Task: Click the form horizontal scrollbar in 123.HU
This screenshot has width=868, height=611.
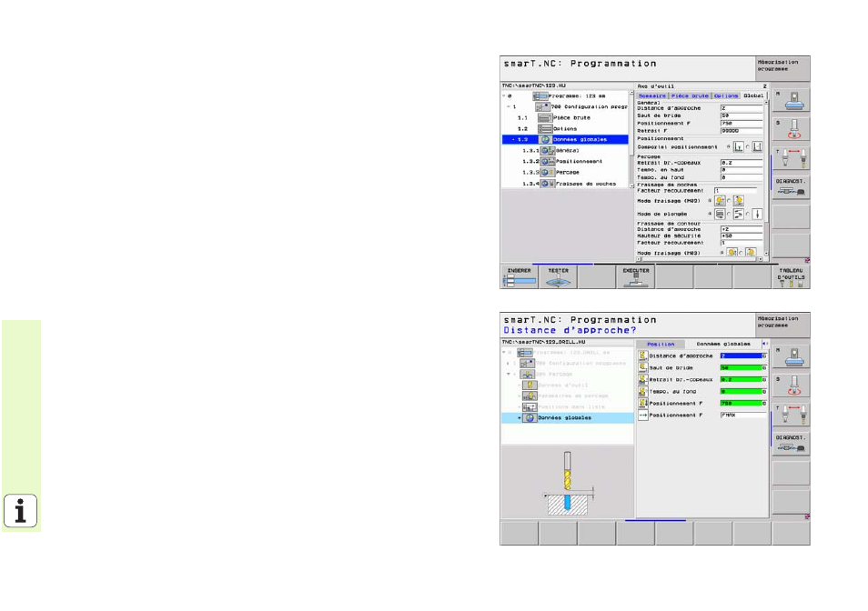Action: pyautogui.click(x=700, y=259)
